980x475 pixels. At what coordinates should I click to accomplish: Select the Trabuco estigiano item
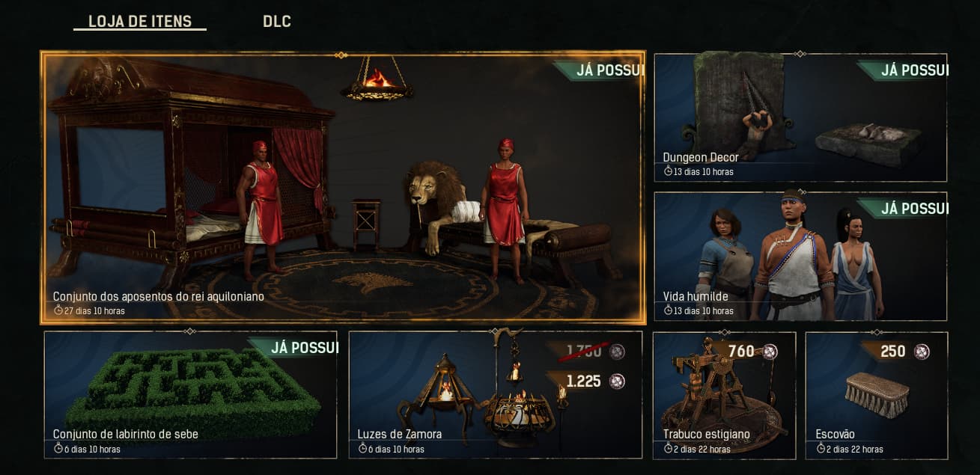tap(724, 395)
